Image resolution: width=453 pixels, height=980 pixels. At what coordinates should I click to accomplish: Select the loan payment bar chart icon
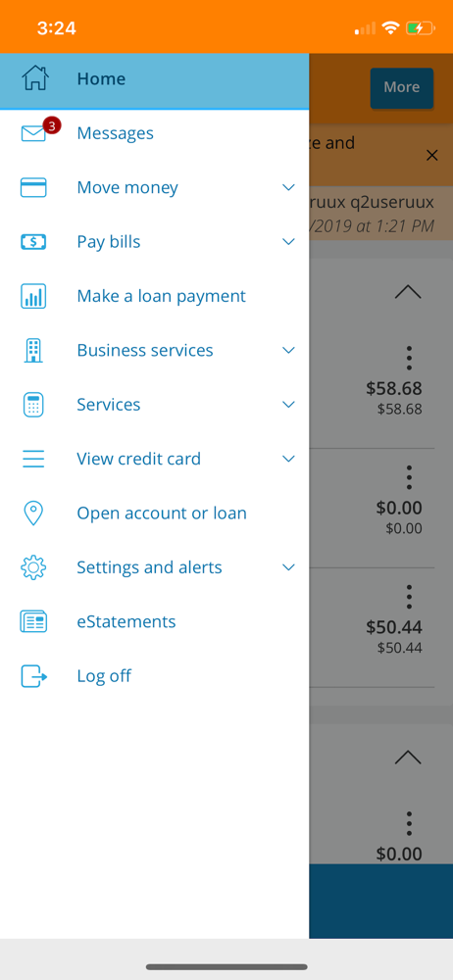[x=33, y=296]
